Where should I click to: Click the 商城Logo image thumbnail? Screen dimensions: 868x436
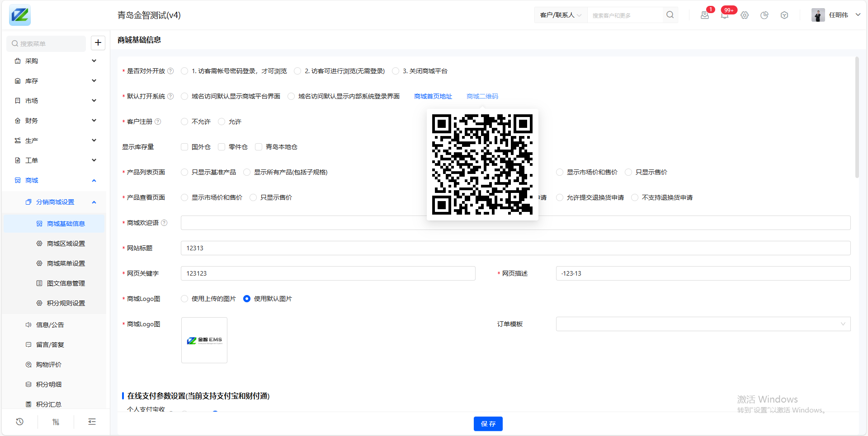[x=204, y=340]
